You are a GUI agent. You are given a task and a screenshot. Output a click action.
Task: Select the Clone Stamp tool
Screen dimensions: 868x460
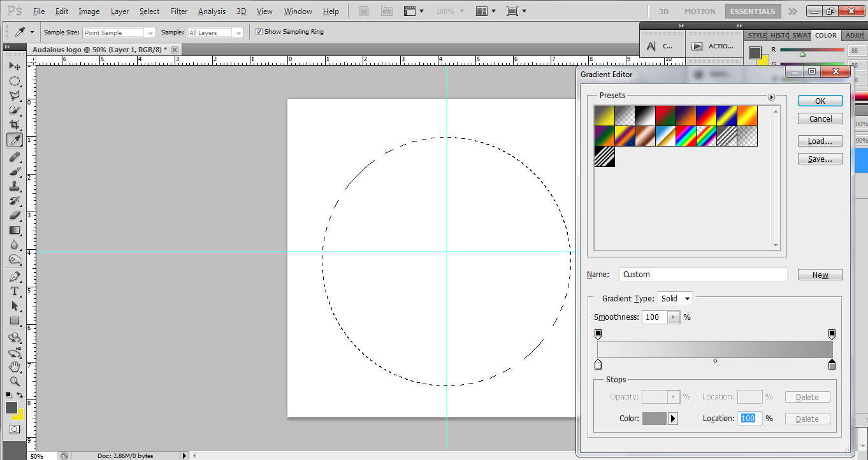tap(15, 186)
